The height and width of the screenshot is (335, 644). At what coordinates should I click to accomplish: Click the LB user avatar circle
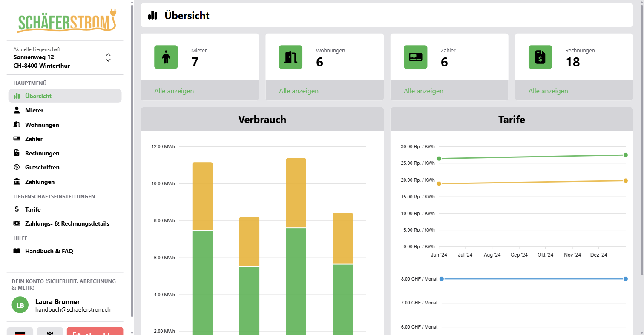(20, 305)
